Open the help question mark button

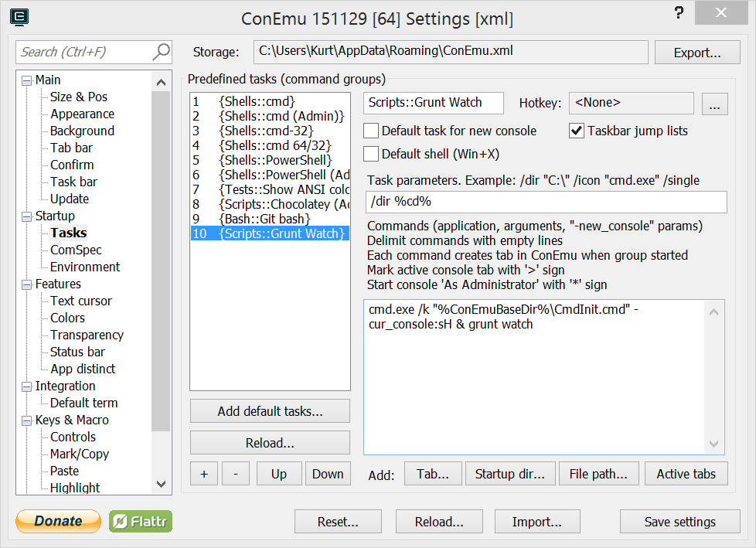(679, 12)
